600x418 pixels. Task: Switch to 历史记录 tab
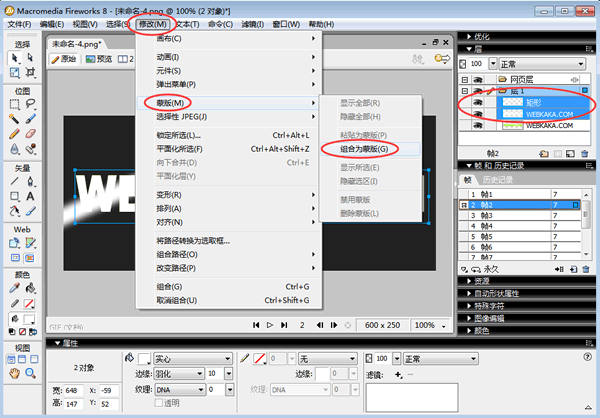497,180
